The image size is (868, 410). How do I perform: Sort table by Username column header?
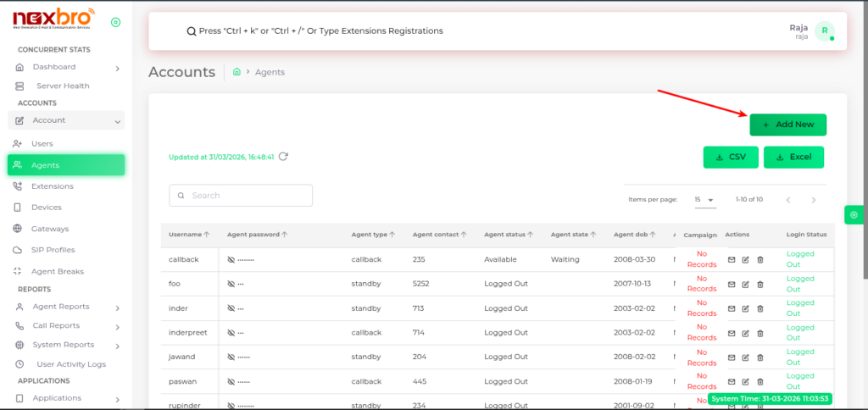[186, 234]
